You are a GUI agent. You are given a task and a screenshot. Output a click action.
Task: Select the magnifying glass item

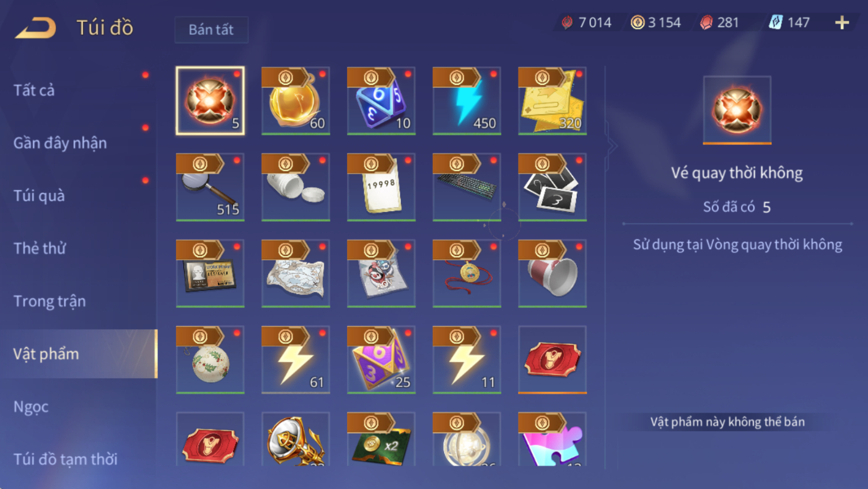(x=210, y=187)
